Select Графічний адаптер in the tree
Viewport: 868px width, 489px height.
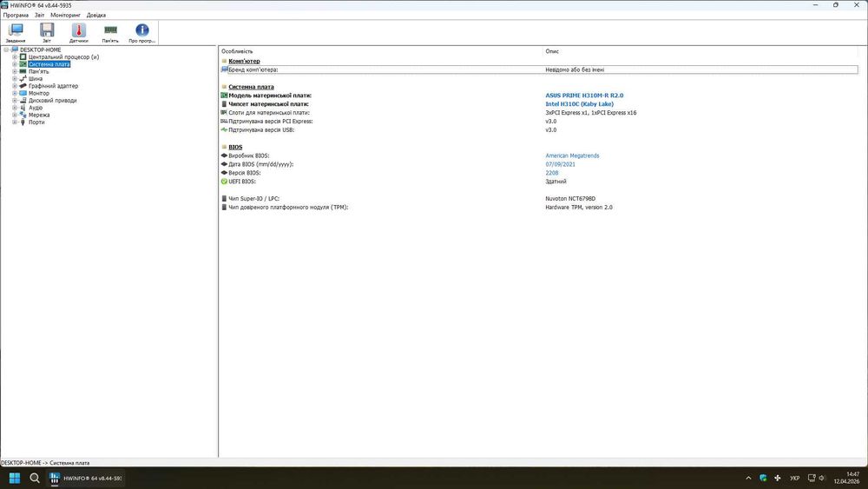[x=53, y=86]
